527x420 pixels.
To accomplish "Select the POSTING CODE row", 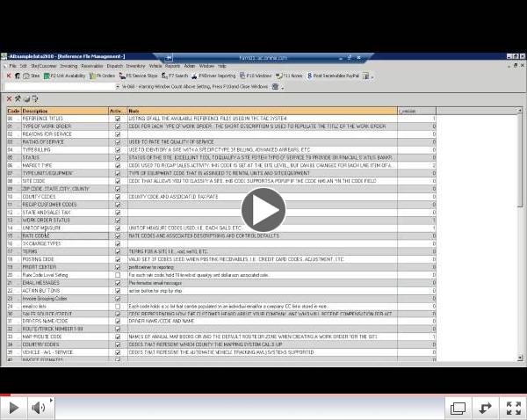I will pyautogui.click(x=221, y=259).
